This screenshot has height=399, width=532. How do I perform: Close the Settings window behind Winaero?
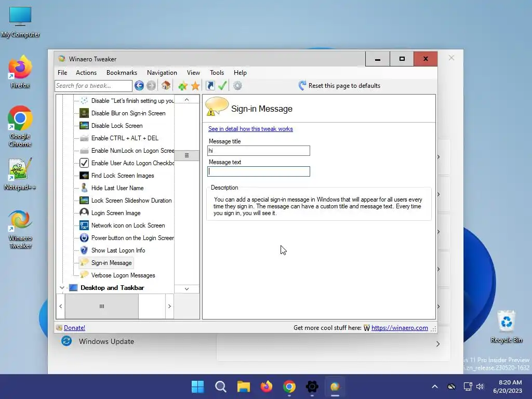point(451,58)
